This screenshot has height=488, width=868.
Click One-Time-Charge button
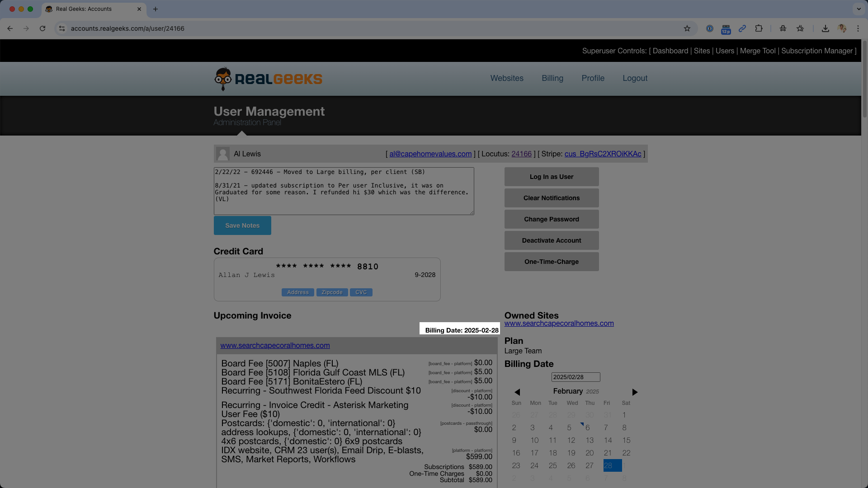[x=552, y=262]
